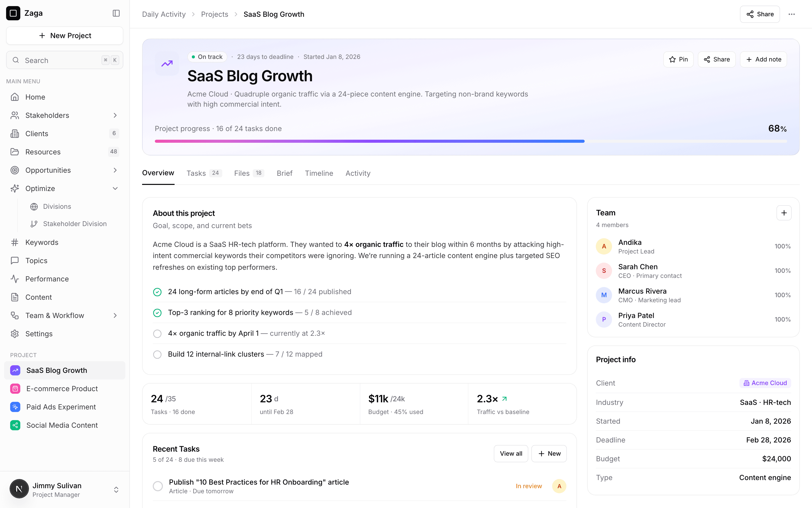This screenshot has width=812, height=508.
Task: Open the three-dot more options menu
Action: [x=791, y=14]
